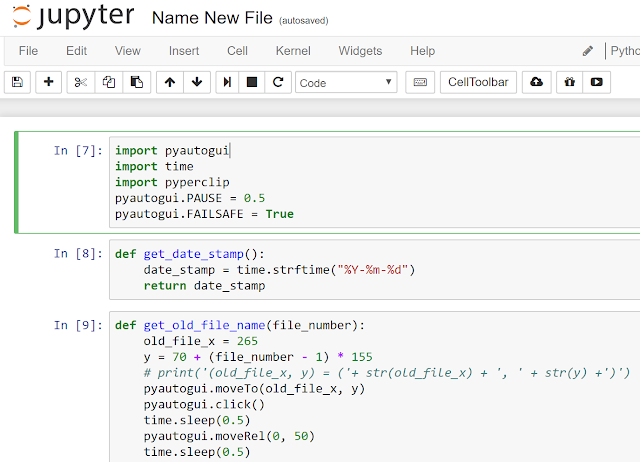Cut selected cells with the scissors icon
640x462 pixels.
81,82
